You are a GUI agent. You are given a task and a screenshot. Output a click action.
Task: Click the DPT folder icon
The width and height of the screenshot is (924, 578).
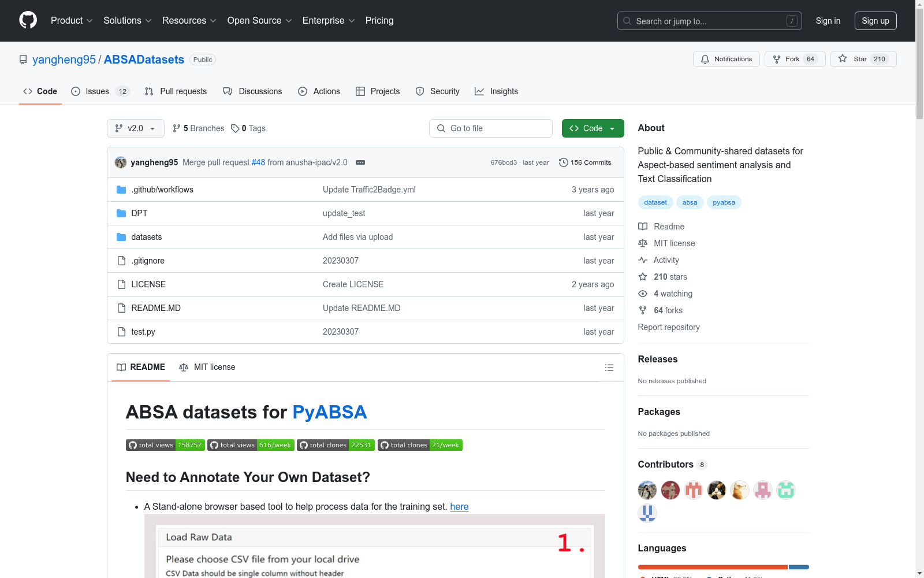[x=121, y=213]
